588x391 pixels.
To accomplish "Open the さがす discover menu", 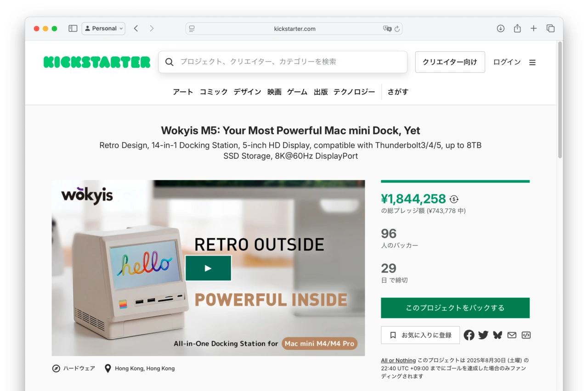I will (398, 92).
